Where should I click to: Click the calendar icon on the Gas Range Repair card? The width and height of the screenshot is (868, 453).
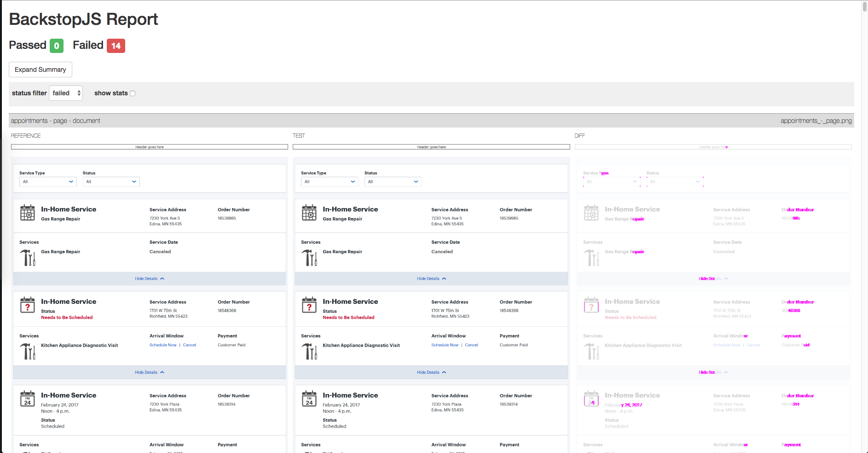(x=28, y=212)
